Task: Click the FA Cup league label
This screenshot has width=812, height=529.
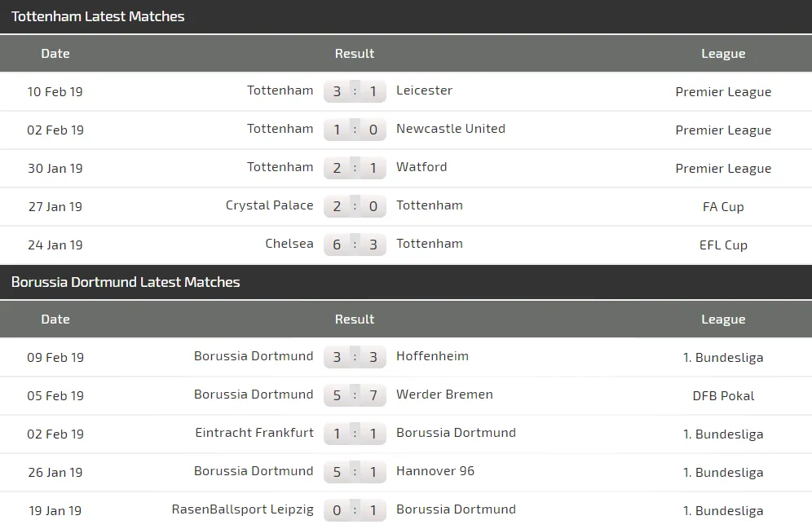Action: click(x=723, y=207)
